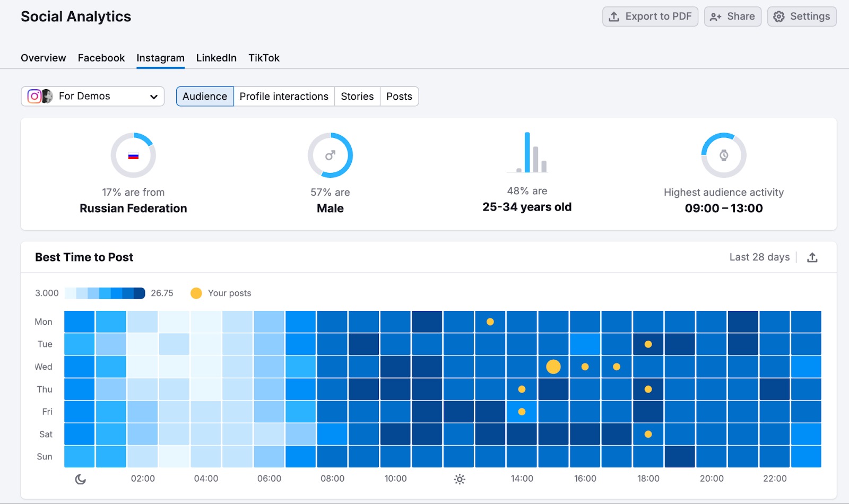Open the Facebook tab
Image resolution: width=849 pixels, height=504 pixels.
pyautogui.click(x=101, y=58)
